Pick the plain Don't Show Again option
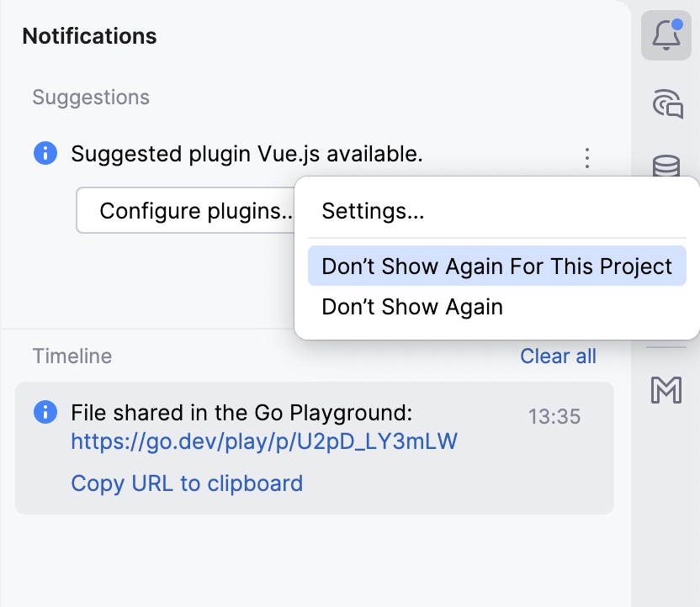 412,307
